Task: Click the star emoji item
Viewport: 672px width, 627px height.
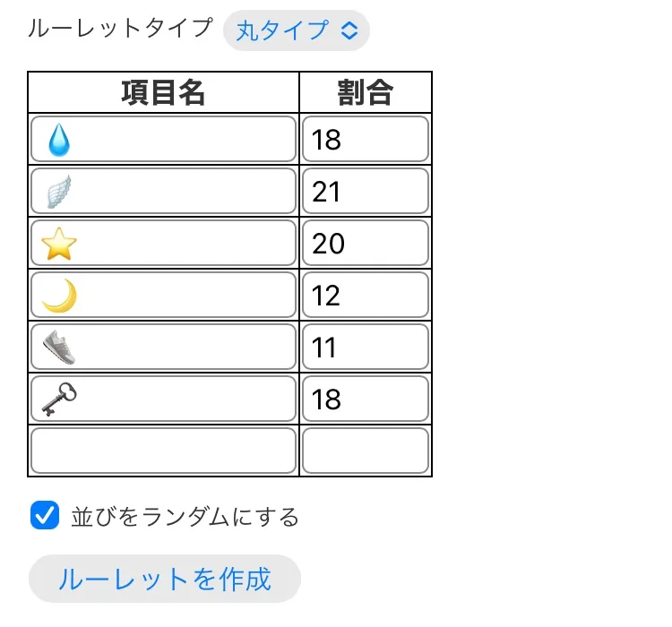Action: point(59,244)
